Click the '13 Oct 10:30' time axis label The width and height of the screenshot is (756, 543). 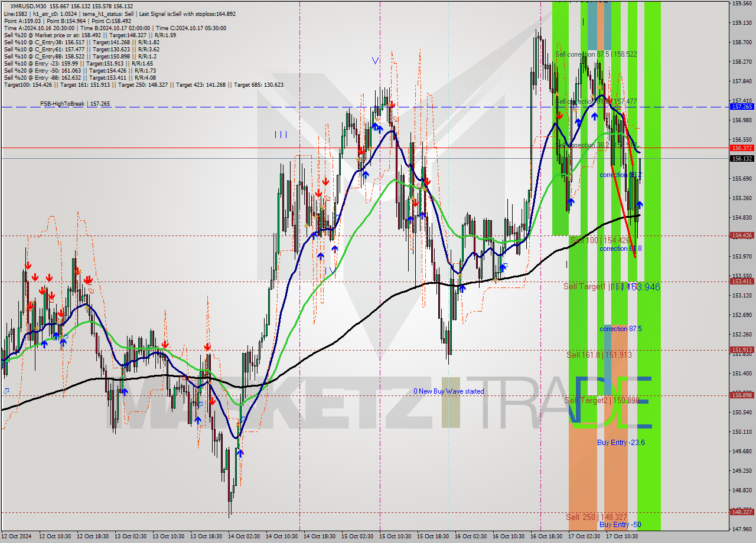168,537
